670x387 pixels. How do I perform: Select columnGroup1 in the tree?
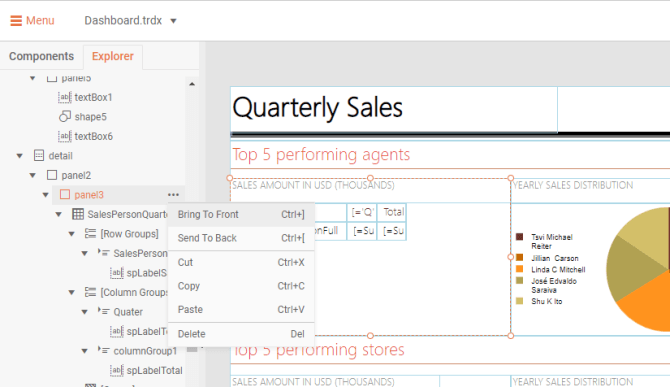[145, 351]
